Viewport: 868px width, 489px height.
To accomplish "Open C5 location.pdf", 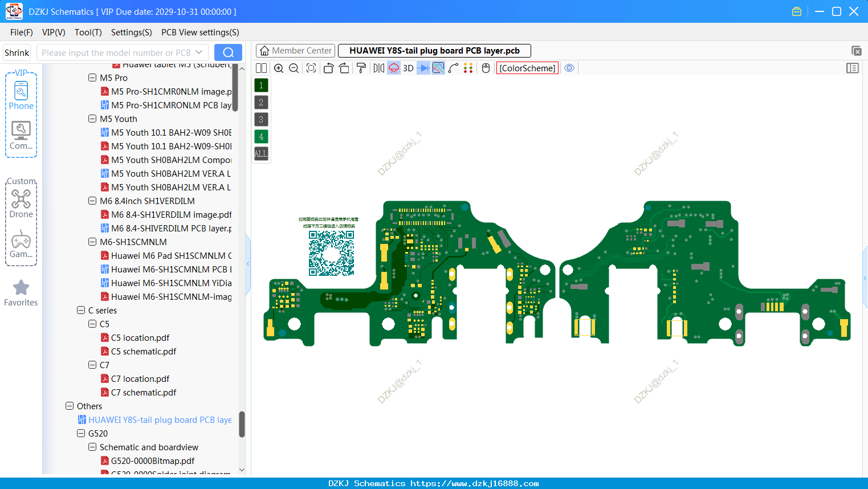I will click(140, 337).
